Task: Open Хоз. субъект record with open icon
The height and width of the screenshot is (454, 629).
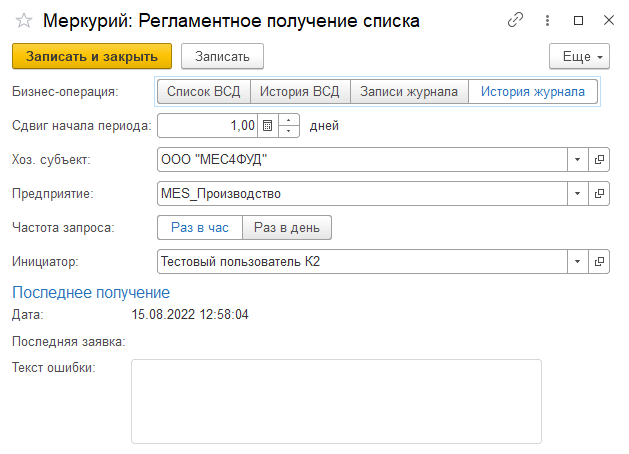Action: pos(600,159)
